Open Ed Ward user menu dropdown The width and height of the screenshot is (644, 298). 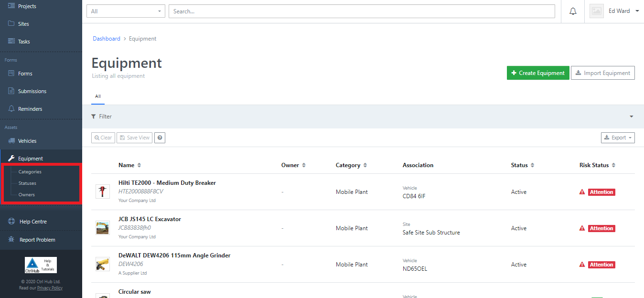pos(623,11)
